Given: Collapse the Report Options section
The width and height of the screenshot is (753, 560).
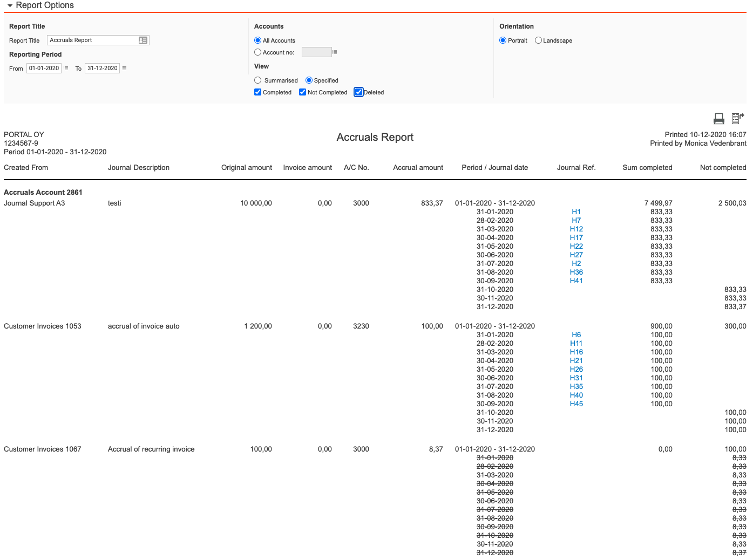Looking at the screenshot, I should click(10, 5).
